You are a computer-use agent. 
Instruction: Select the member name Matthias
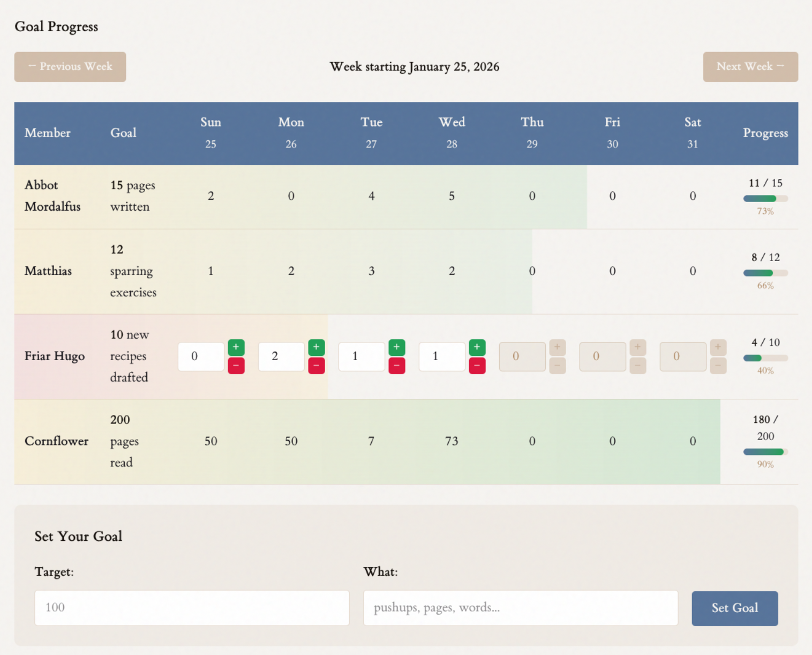[x=48, y=271]
